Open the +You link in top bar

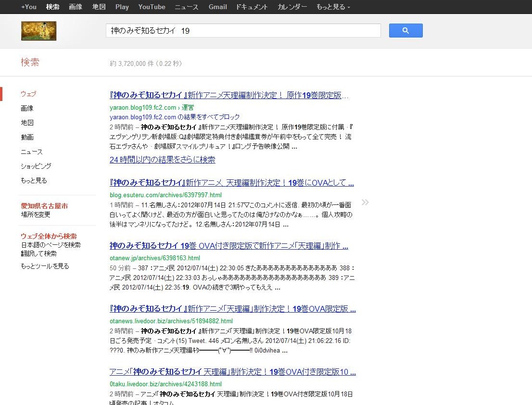[29, 7]
